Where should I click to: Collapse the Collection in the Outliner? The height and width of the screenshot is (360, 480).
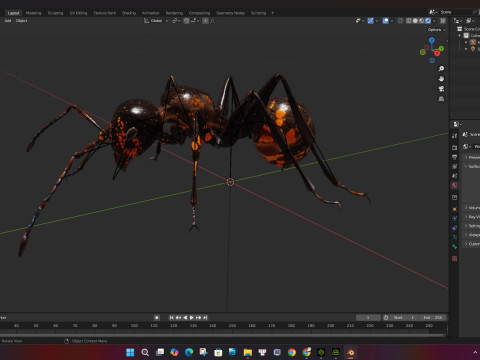460,35
